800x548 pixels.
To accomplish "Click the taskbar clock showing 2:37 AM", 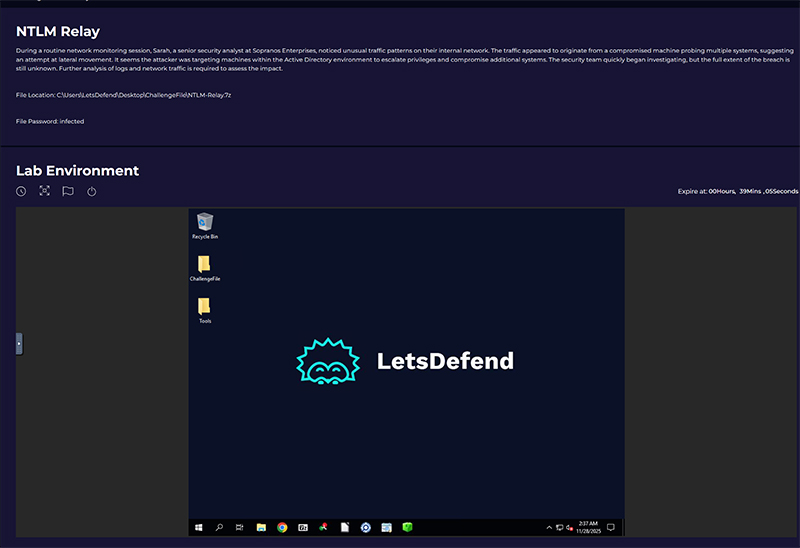I will coord(587,527).
